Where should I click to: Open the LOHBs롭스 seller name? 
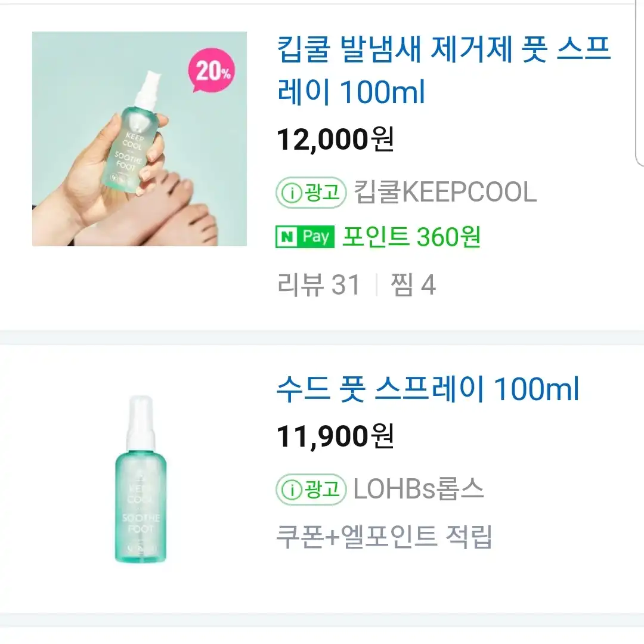tap(419, 489)
